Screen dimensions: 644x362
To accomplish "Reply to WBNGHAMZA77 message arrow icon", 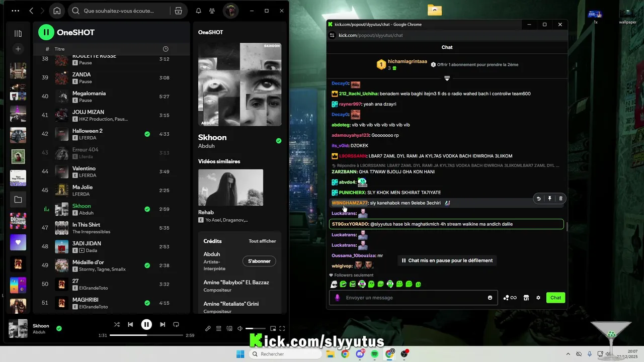I will pyautogui.click(x=538, y=199).
